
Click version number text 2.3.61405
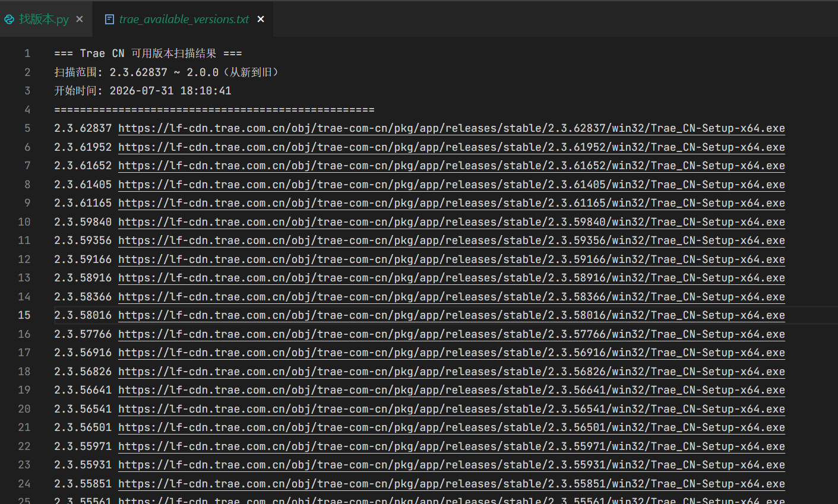(x=83, y=185)
